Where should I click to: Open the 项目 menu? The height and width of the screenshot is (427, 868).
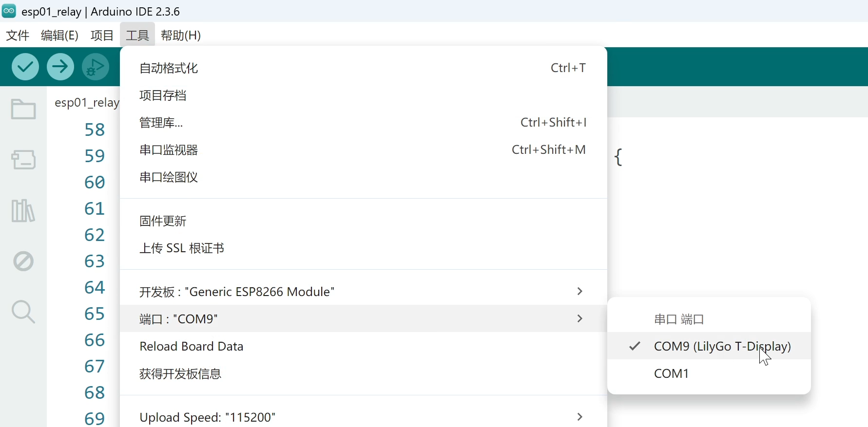[102, 35]
